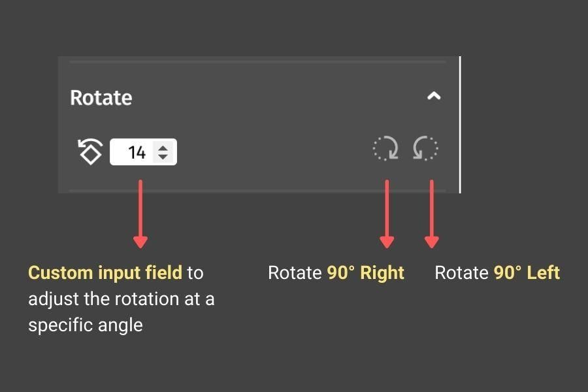This screenshot has height=392, width=588.
Task: Increase rotation angle with the up stepper arrow
Action: (x=163, y=148)
